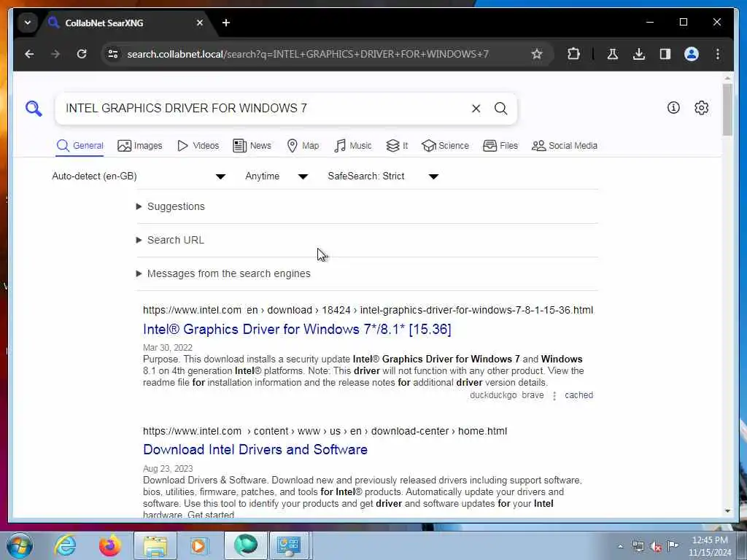This screenshot has width=747, height=560.
Task: Open Chrome Labs flask icon
Action: 613,54
